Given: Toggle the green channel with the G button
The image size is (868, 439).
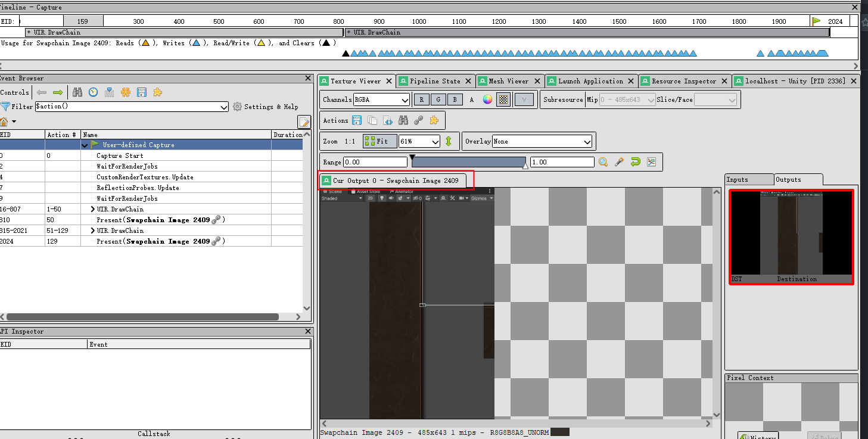Looking at the screenshot, I should pos(438,99).
